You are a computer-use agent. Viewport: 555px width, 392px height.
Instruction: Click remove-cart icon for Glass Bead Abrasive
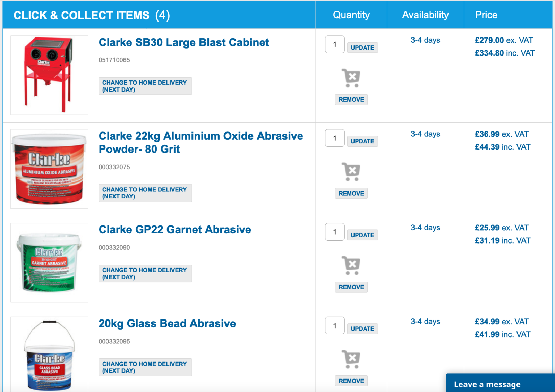(351, 359)
